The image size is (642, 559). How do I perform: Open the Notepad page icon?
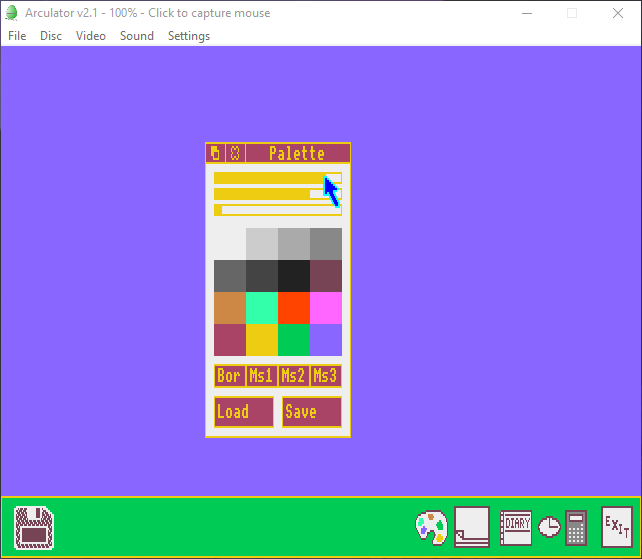click(472, 526)
